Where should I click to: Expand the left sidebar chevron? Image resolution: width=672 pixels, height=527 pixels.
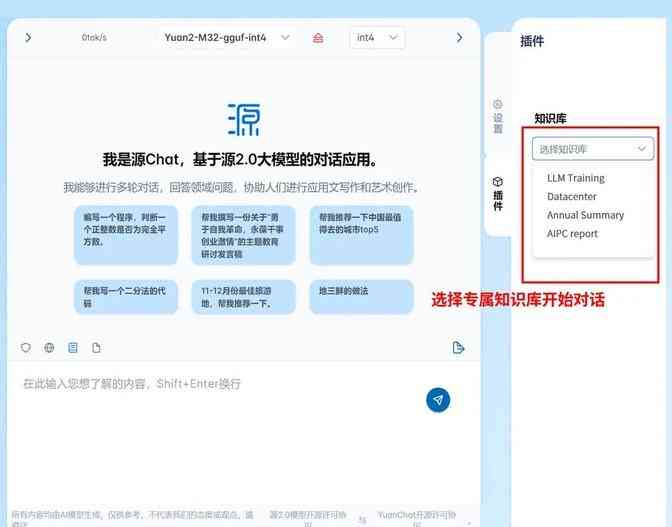[28, 38]
